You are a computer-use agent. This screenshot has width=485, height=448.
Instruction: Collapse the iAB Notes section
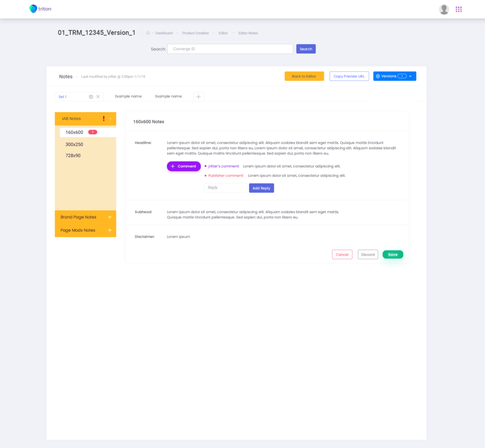click(x=110, y=118)
